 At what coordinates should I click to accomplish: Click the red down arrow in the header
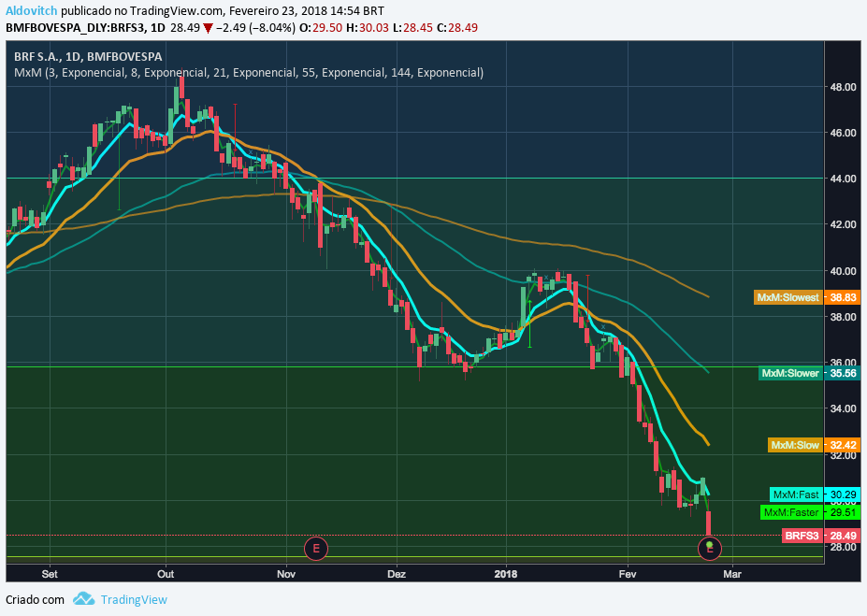(208, 28)
